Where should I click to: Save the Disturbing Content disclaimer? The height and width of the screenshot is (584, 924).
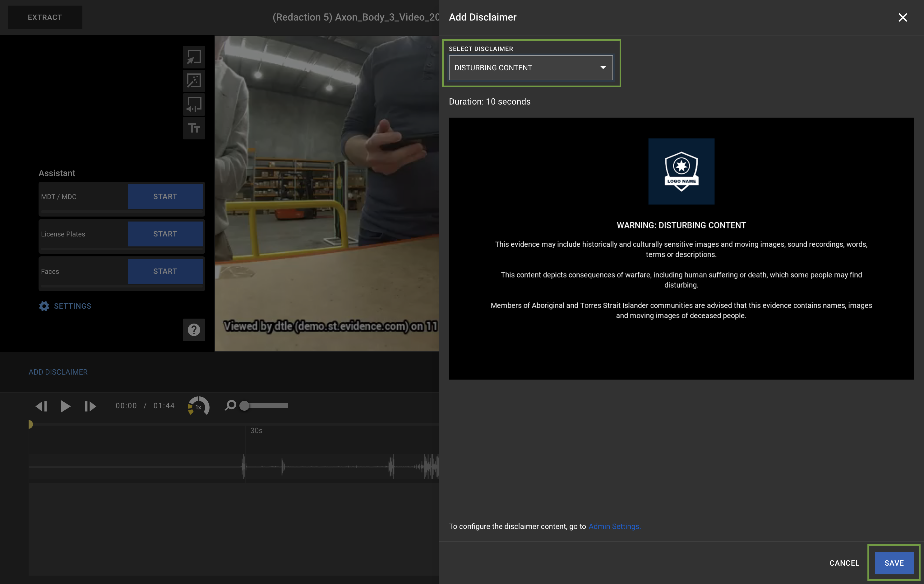click(894, 563)
